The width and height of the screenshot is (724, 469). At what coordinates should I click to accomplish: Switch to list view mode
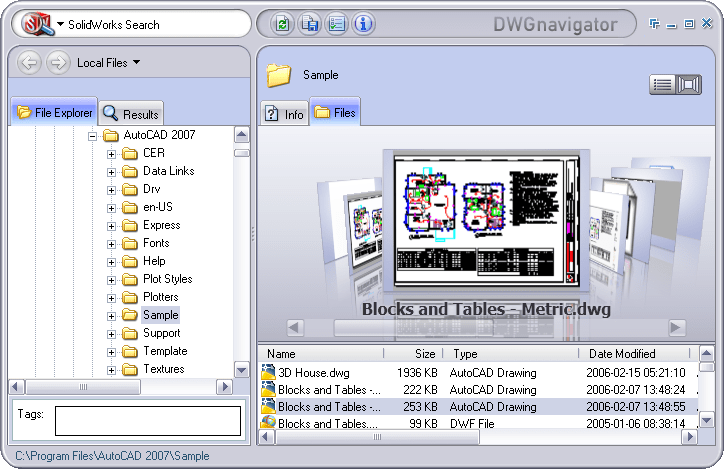(662, 85)
